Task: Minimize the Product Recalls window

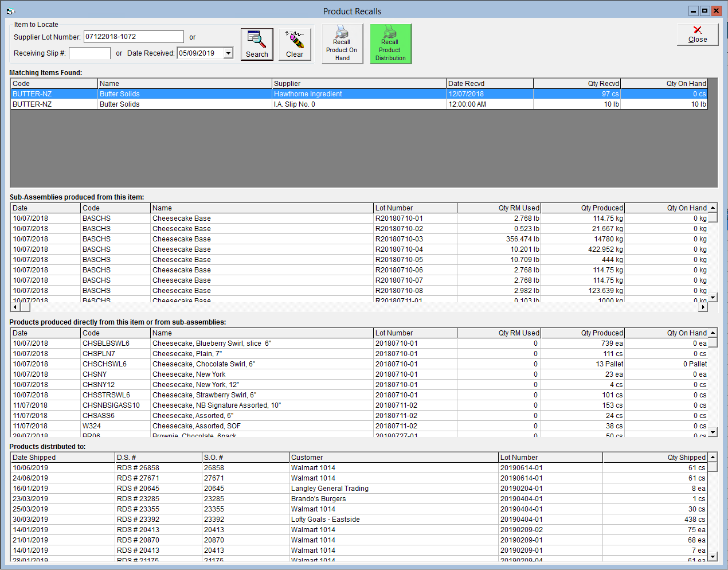Action: point(693,11)
